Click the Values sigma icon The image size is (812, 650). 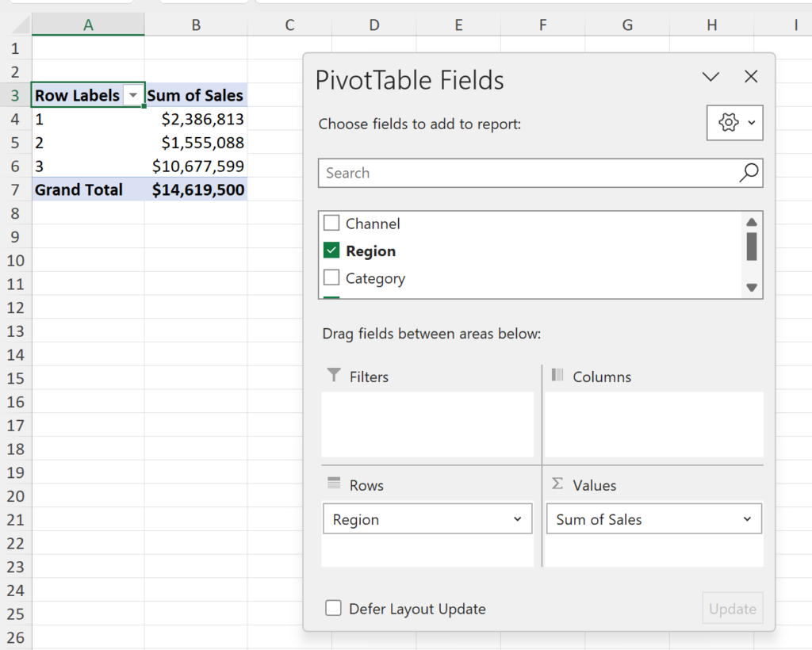point(557,484)
